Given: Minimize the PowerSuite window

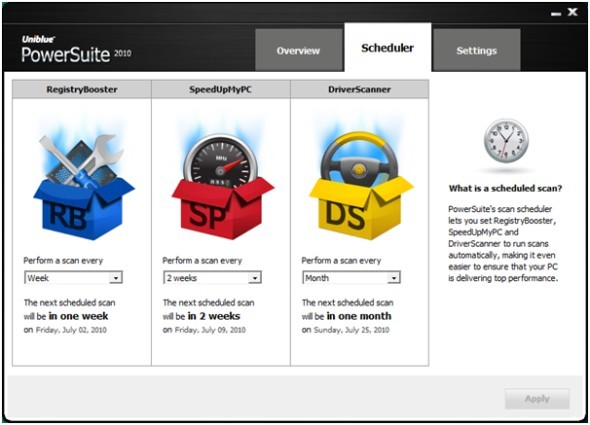Looking at the screenshot, I should [x=556, y=14].
